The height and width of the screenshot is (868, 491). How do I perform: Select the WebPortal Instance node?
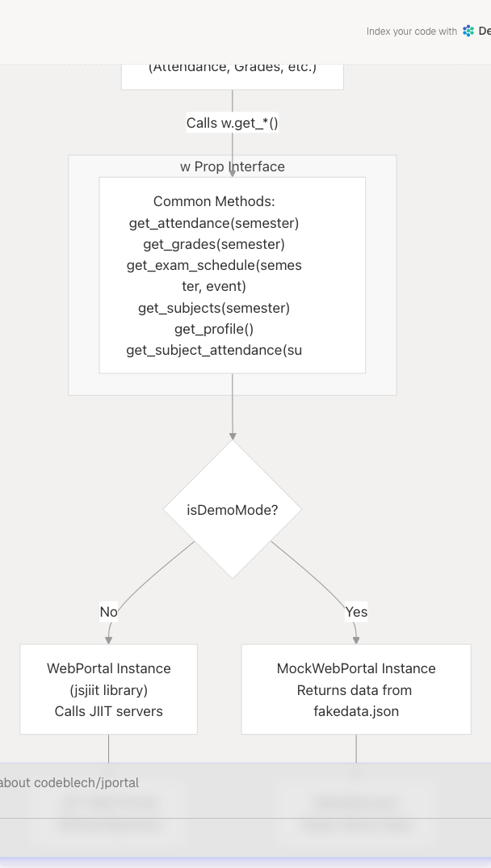109,689
